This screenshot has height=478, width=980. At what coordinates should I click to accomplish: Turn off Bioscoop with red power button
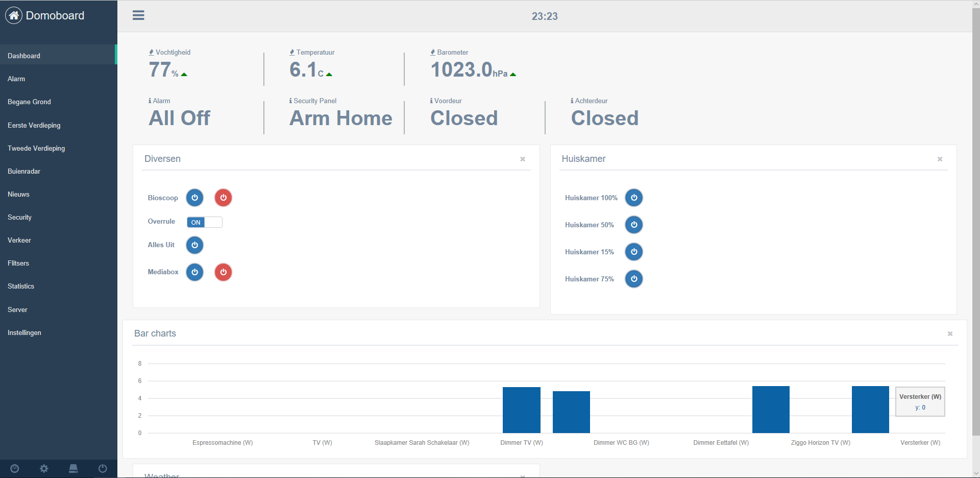tap(223, 198)
